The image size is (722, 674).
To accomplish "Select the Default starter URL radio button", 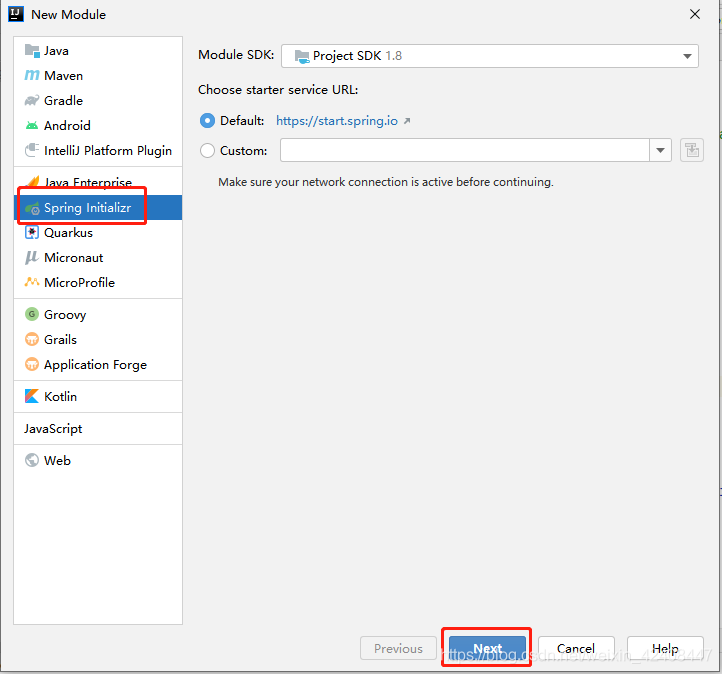I will (x=208, y=121).
